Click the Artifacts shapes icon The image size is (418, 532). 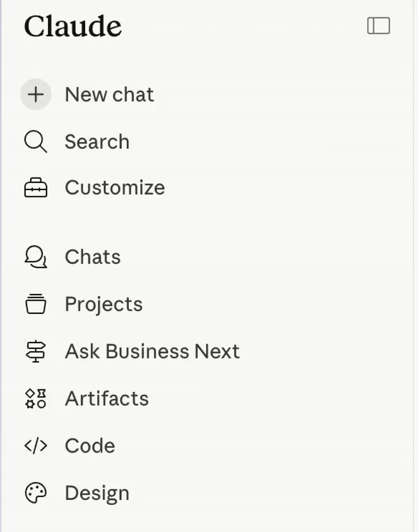[36, 399]
